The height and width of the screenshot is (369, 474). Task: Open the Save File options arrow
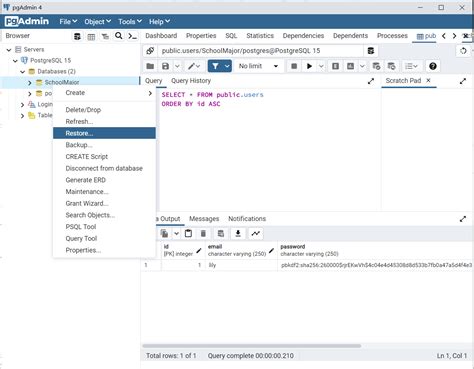tap(177, 66)
